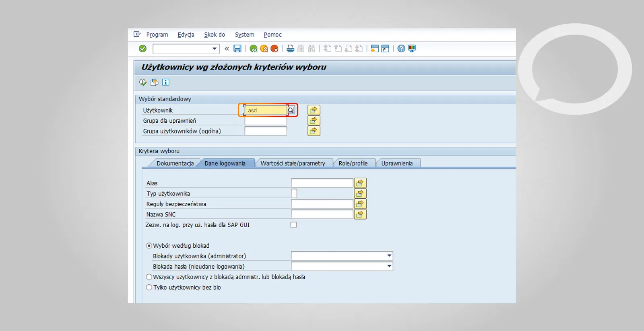Click search help icon in Użytkownik field
This screenshot has height=331, width=644.
tap(291, 110)
